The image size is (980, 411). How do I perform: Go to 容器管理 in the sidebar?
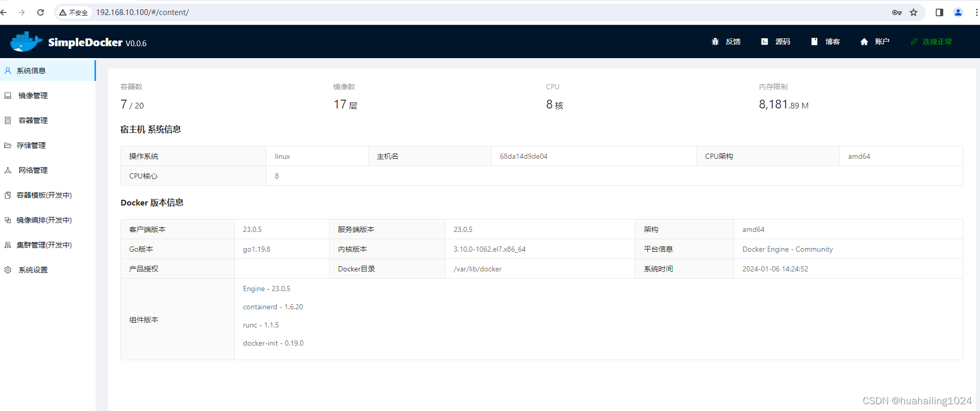click(x=48, y=120)
